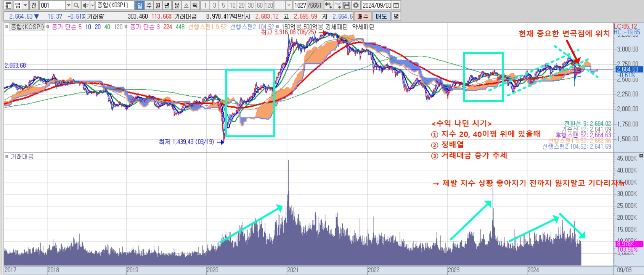Click the speaker sound icon

coord(85,5)
